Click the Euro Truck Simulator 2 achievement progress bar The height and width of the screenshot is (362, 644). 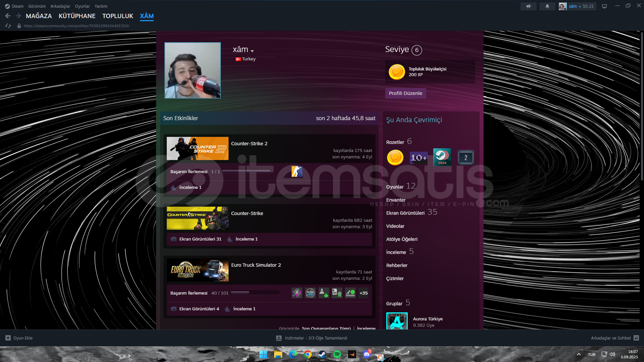(255, 293)
